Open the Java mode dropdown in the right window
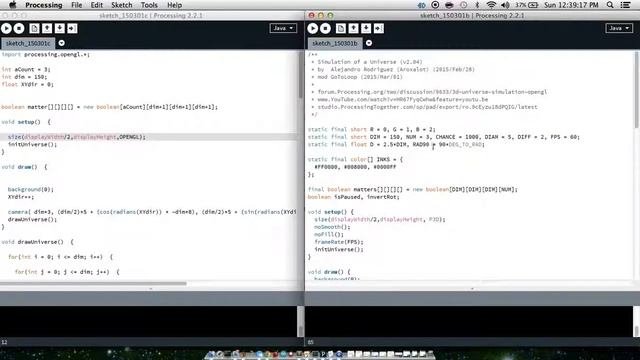 click(x=619, y=28)
